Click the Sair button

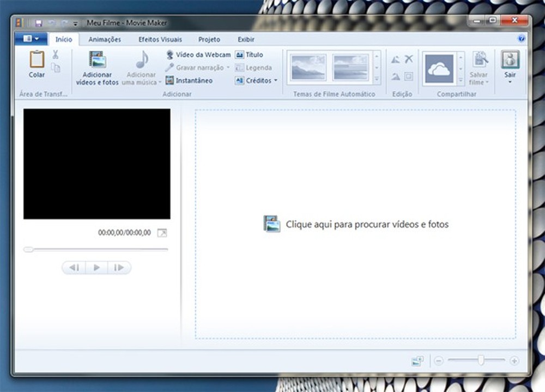point(509,65)
